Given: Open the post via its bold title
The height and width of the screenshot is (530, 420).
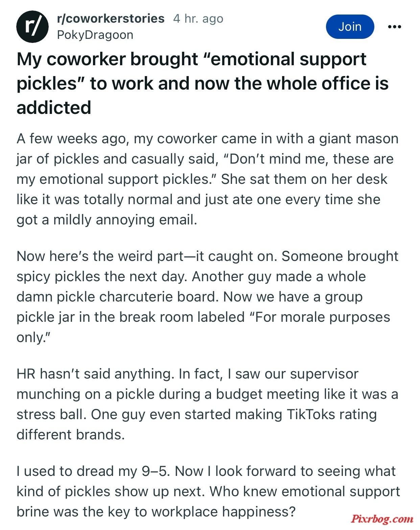Looking at the screenshot, I should point(203,83).
